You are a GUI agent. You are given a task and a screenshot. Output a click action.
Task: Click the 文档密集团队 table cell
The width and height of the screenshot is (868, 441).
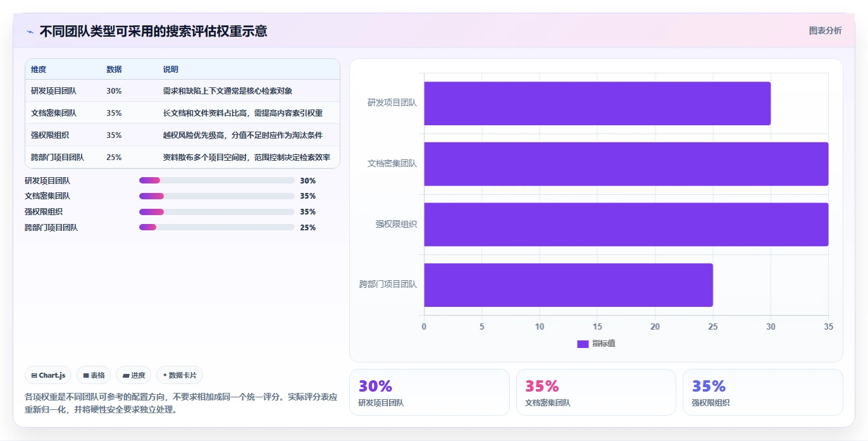pyautogui.click(x=54, y=113)
